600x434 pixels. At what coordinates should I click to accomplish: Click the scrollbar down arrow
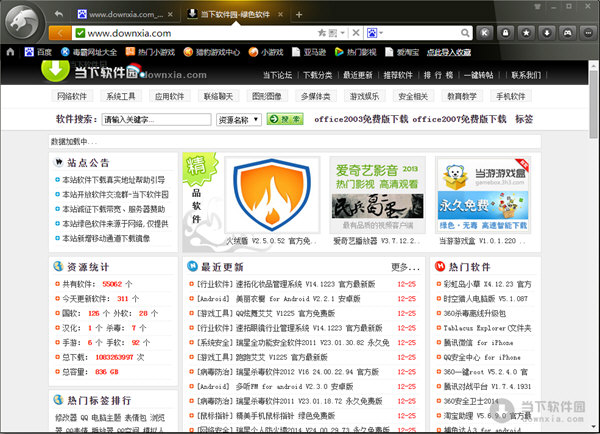[593, 426]
